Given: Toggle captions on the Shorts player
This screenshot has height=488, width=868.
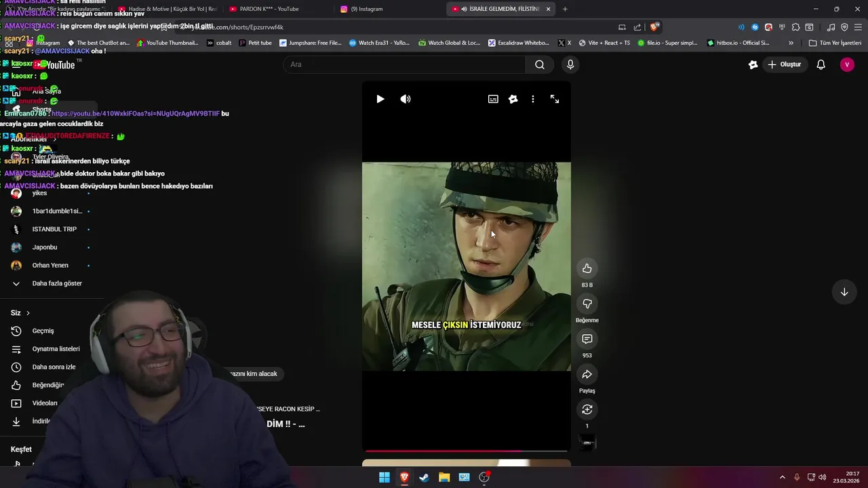Looking at the screenshot, I should 493,99.
